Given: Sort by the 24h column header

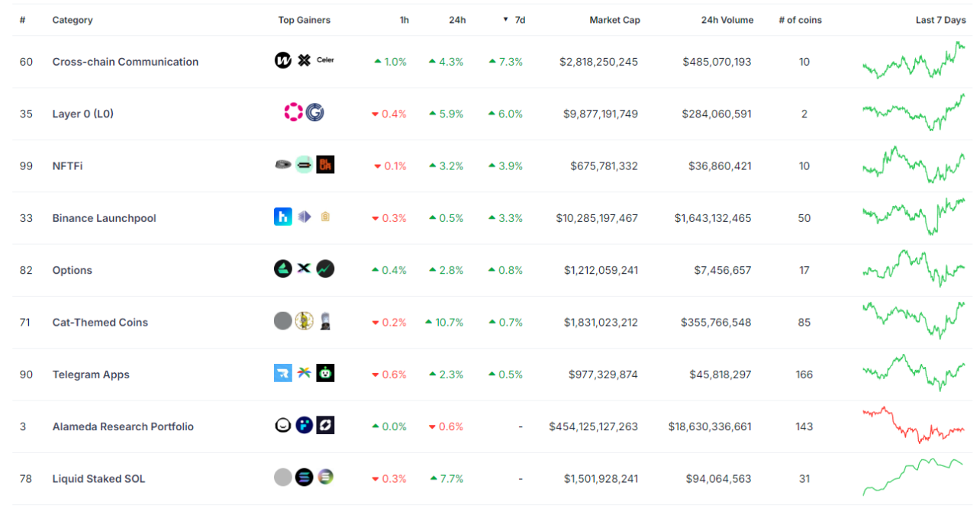Looking at the screenshot, I should (457, 20).
